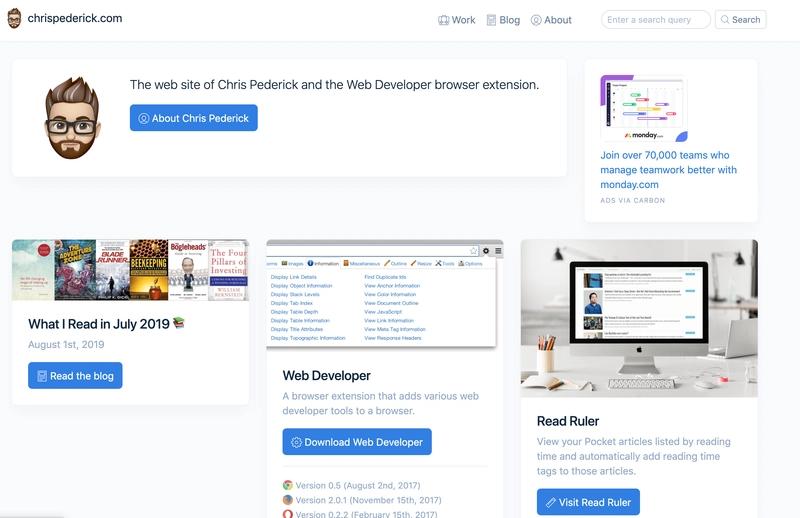Click the books emoji after July 2019
The height and width of the screenshot is (518, 800).
pos(179,323)
